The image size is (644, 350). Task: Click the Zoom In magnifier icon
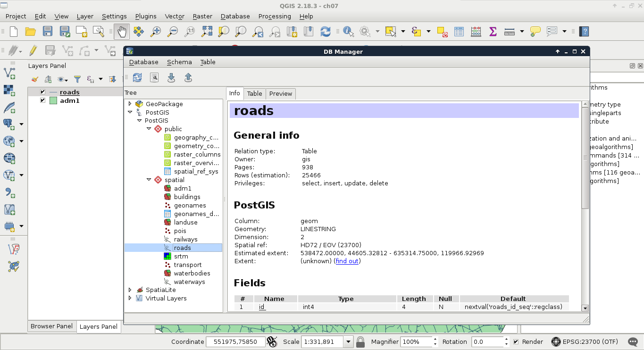155,32
